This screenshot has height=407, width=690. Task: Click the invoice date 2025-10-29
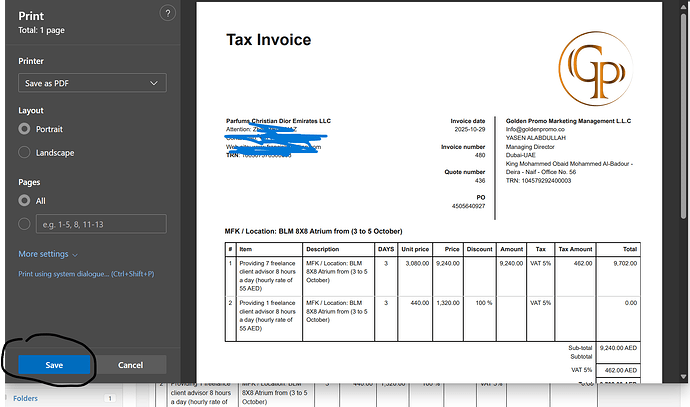pos(470,129)
